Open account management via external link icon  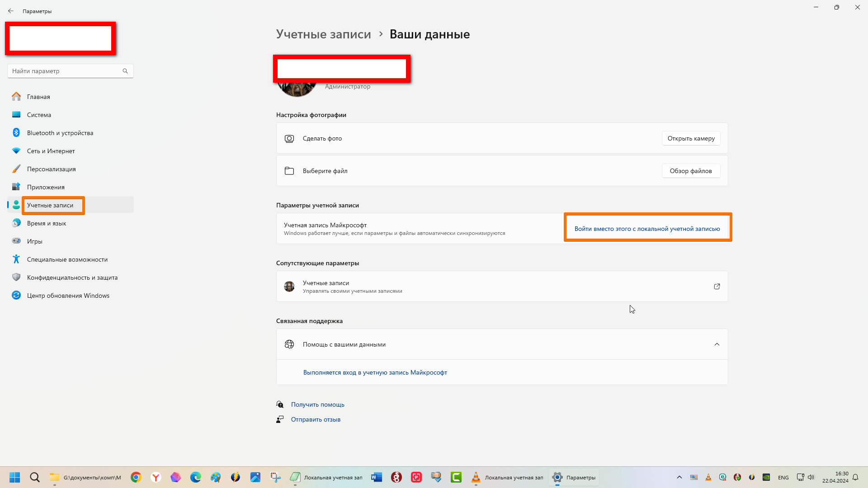click(x=717, y=286)
